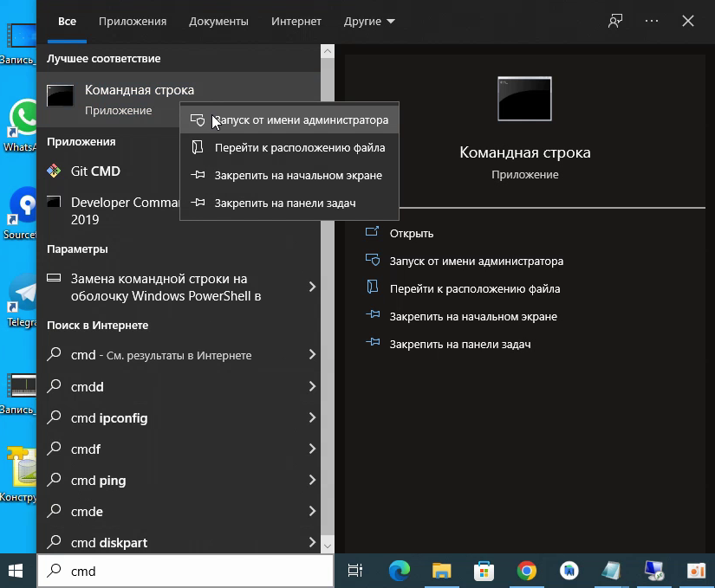
Task: Click the magnifier icon beside cmd ipconfig
Action: point(55,417)
